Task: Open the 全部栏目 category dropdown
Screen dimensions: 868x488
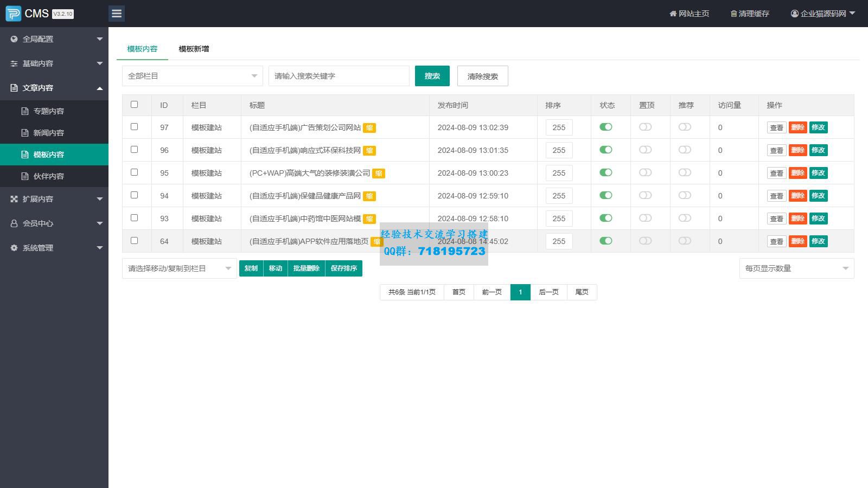Action: click(x=193, y=76)
